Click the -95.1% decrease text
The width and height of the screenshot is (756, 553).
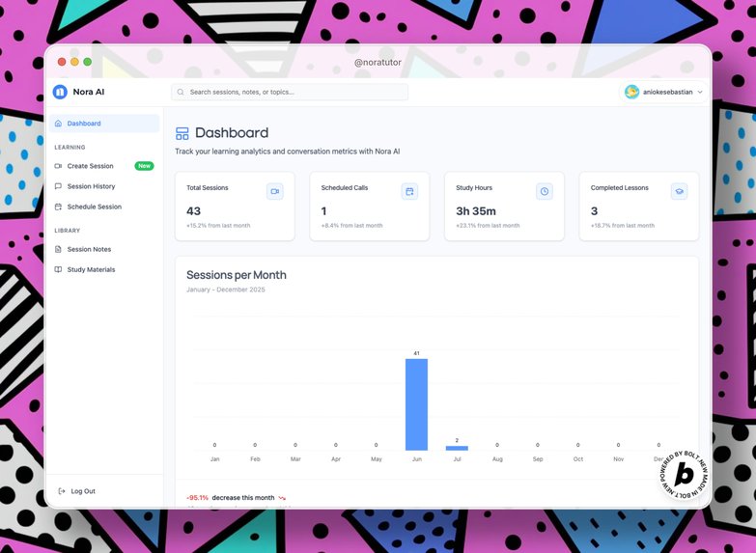[231, 498]
